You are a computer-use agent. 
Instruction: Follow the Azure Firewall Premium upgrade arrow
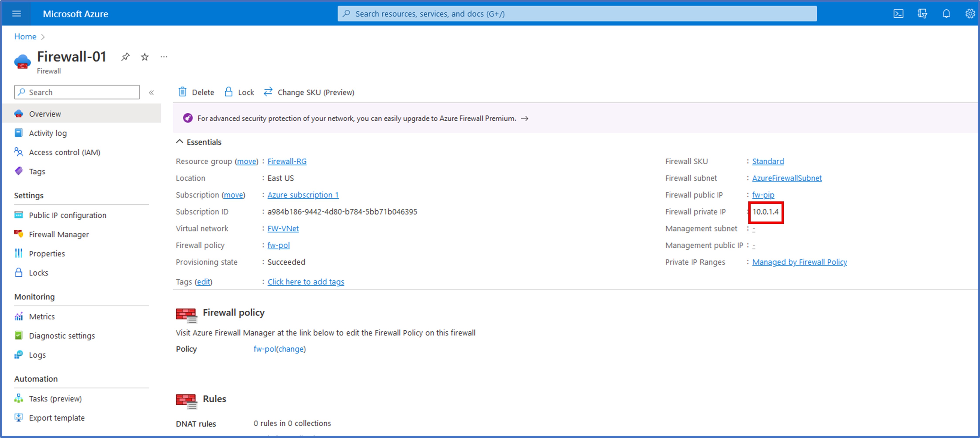pos(525,118)
